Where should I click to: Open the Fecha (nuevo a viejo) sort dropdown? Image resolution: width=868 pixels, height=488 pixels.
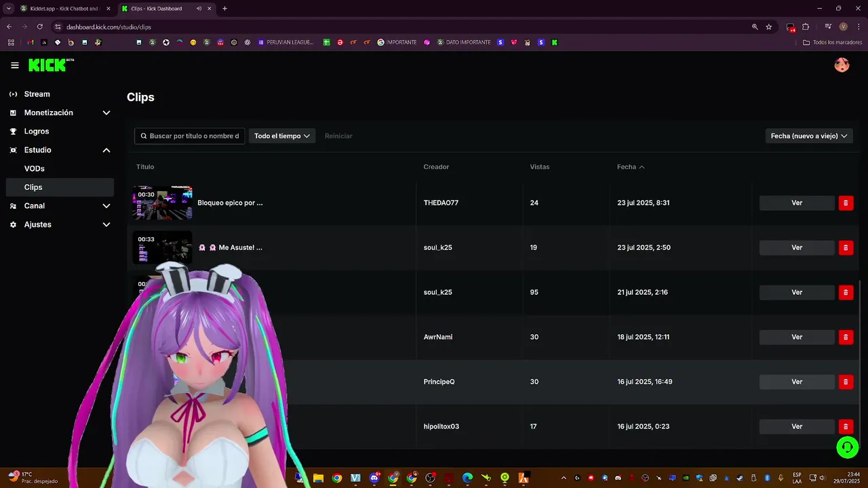(x=809, y=136)
